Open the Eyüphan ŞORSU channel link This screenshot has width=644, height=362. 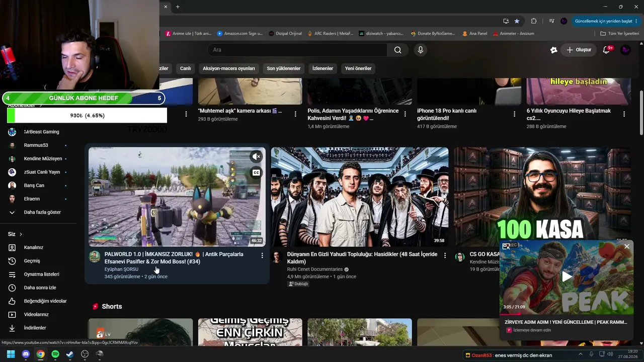click(x=121, y=269)
